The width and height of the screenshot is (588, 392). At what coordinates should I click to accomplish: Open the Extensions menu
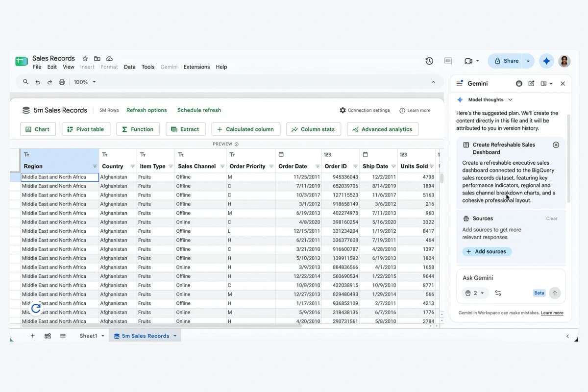[x=196, y=67]
